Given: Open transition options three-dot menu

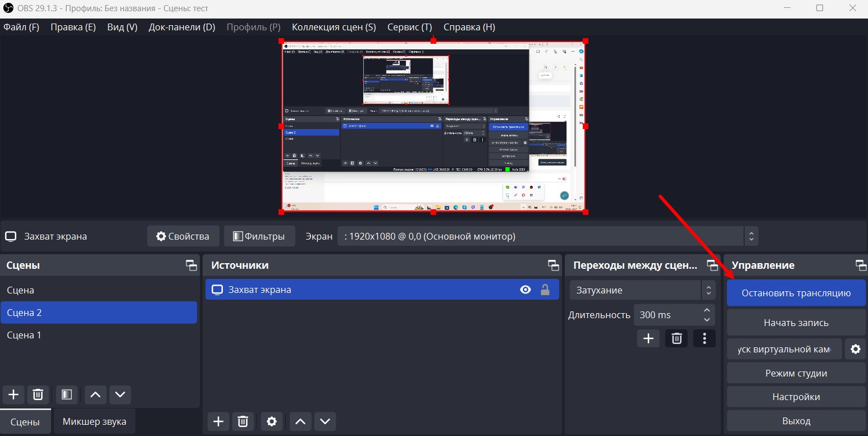Looking at the screenshot, I should pyautogui.click(x=705, y=338).
